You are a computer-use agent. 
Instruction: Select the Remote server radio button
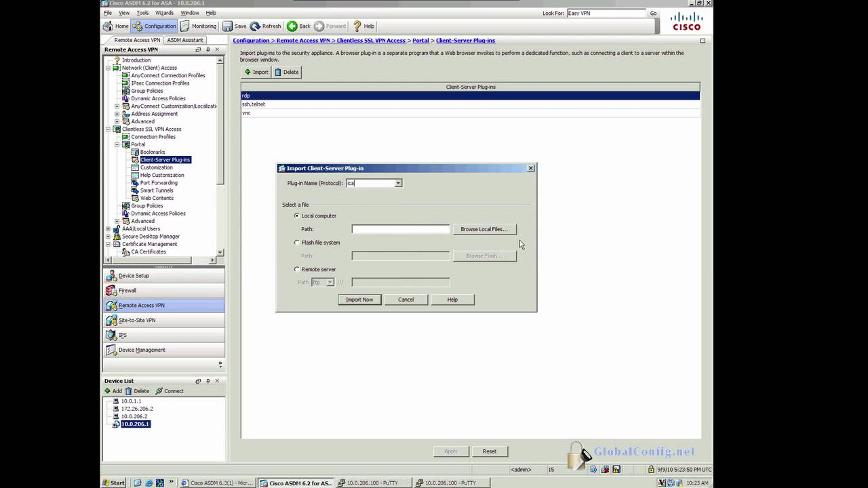point(296,269)
